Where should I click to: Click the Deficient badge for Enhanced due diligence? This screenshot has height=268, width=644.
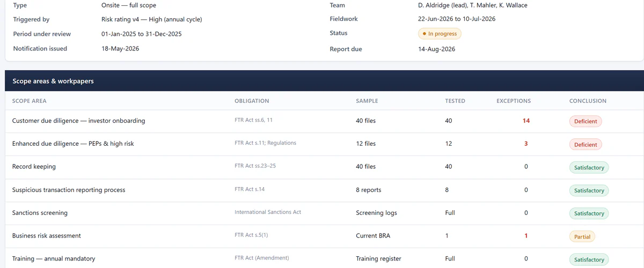[x=586, y=144]
